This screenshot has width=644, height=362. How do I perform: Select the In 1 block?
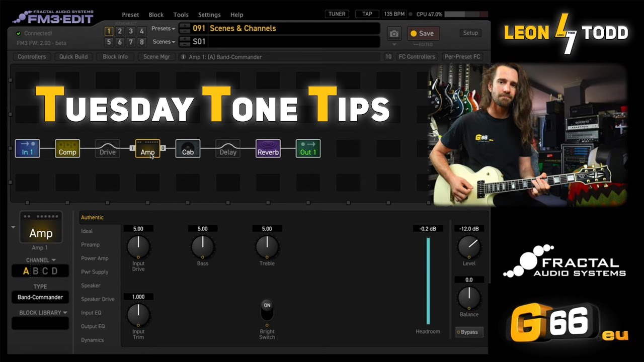(x=27, y=148)
